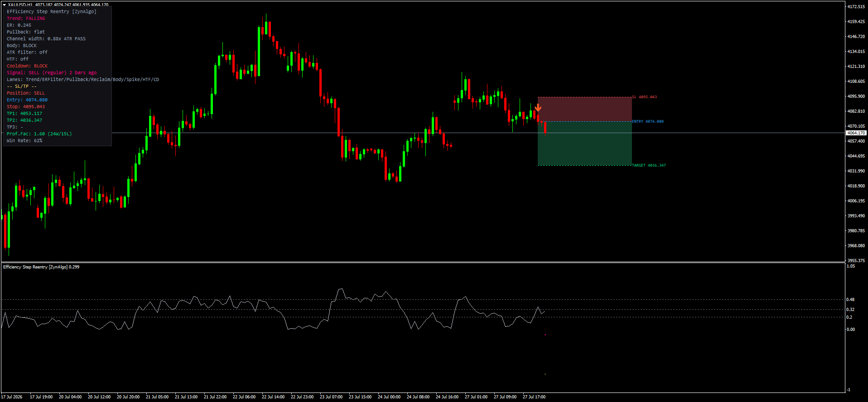Image resolution: width=868 pixels, height=402 pixels.
Task: Click the XAUUSD,H1 symbol header text
Action: [20, 5]
